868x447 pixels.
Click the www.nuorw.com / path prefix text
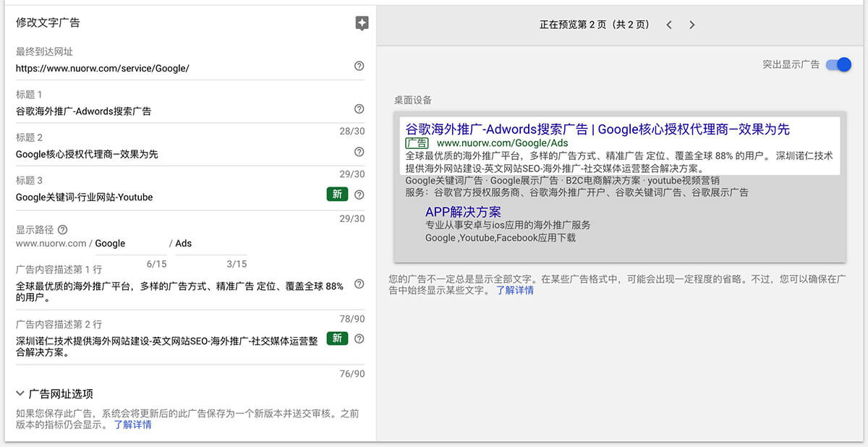(x=54, y=244)
